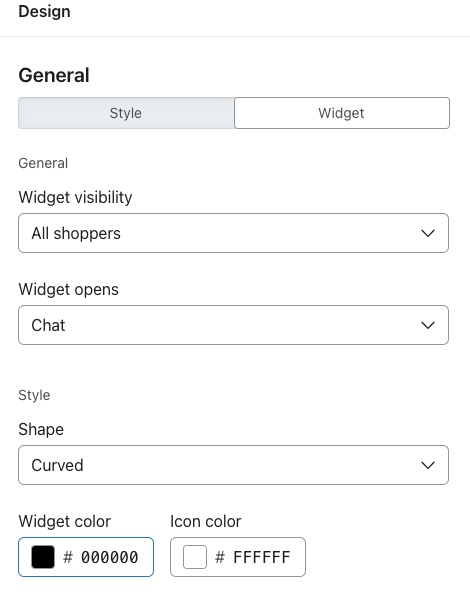The image size is (470, 605).
Task: Switch to the Widget tab
Action: [342, 113]
